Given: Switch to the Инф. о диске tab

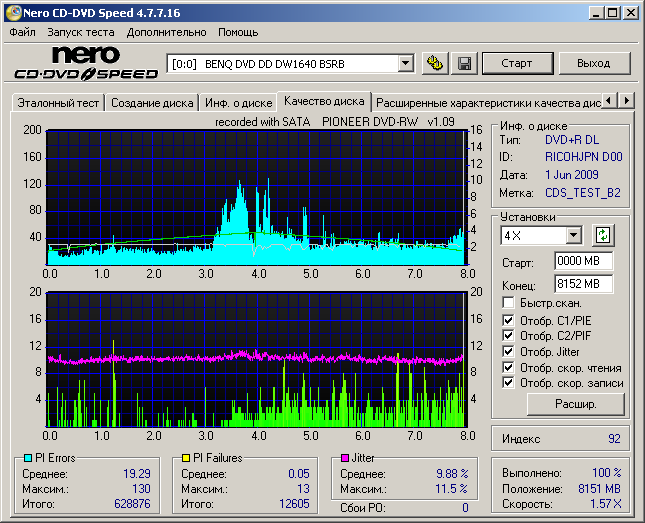Looking at the screenshot, I should point(239,103).
